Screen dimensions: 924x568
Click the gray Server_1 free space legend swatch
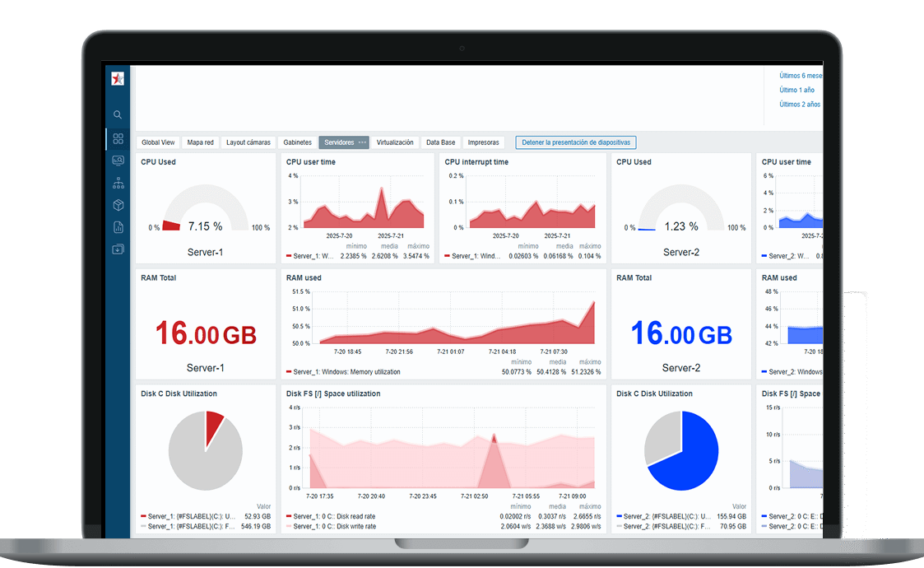point(143,526)
